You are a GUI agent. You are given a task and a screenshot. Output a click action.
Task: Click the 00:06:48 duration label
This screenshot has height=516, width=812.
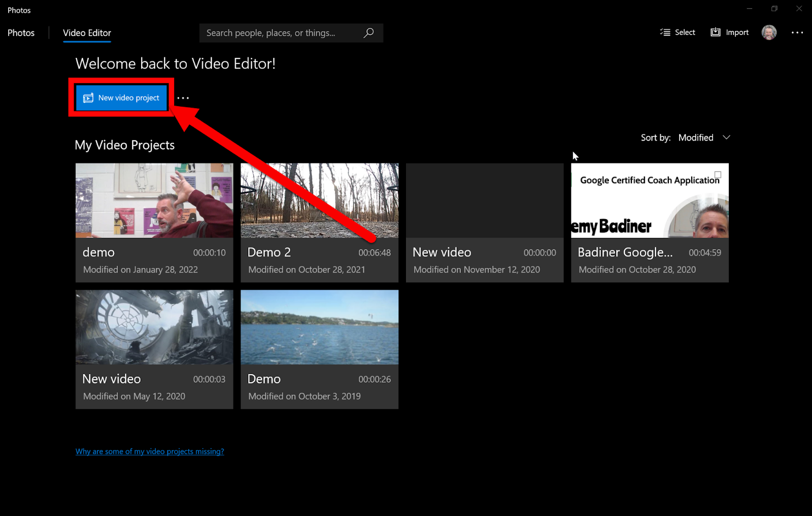(375, 253)
